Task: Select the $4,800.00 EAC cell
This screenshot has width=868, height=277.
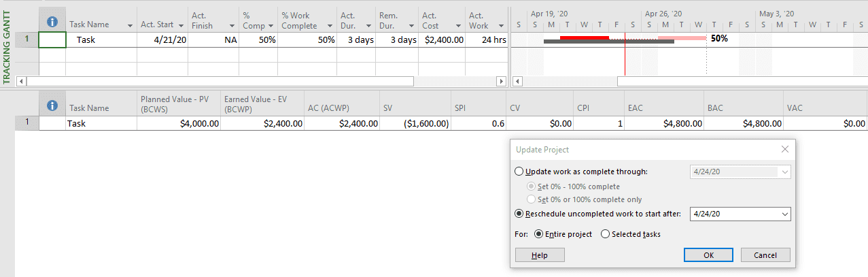Action: pos(664,124)
